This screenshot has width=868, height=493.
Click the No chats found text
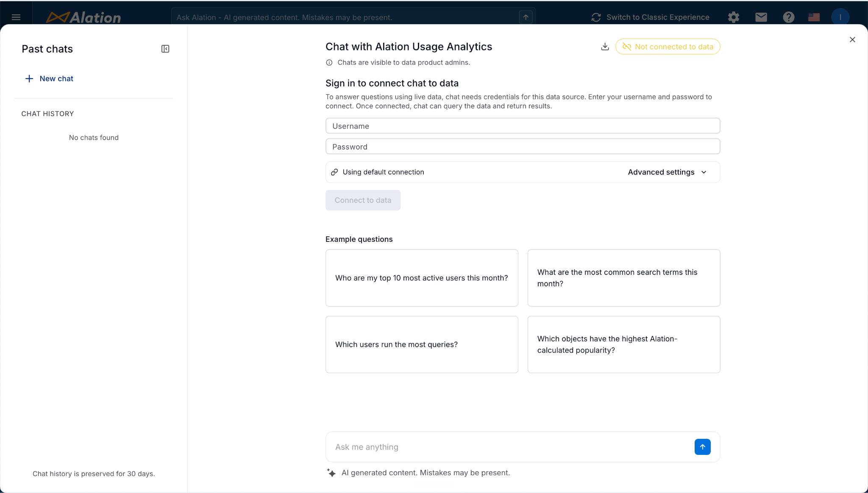(94, 138)
